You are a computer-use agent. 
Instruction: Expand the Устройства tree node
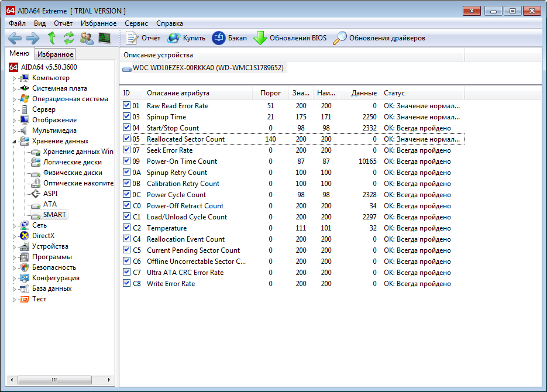pos(14,247)
